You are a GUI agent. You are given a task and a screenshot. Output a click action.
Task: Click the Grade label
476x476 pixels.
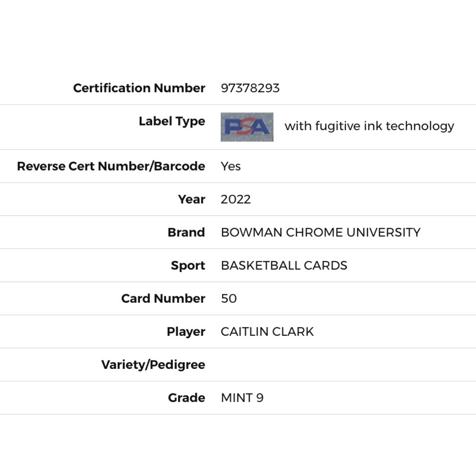click(187, 398)
